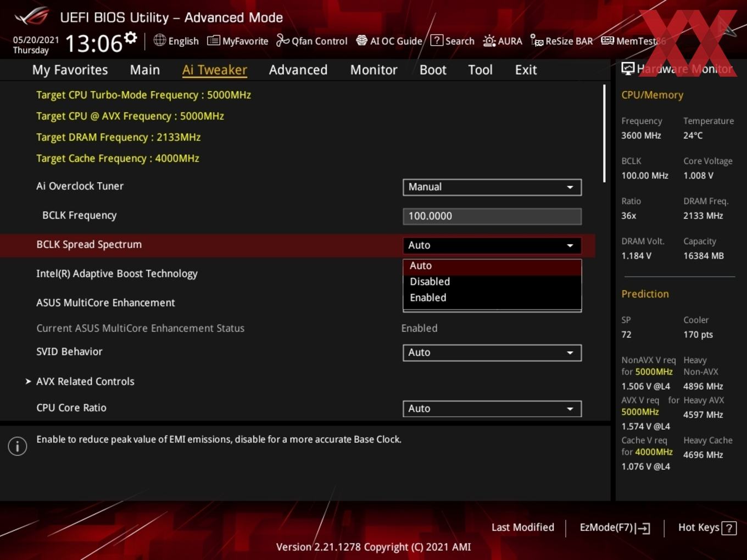The width and height of the screenshot is (747, 560).
Task: Open Hot Keys help
Action: [707, 528]
